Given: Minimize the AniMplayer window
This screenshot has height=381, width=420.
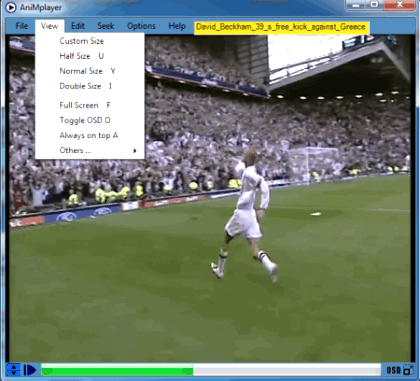Looking at the screenshot, I should point(356,5).
